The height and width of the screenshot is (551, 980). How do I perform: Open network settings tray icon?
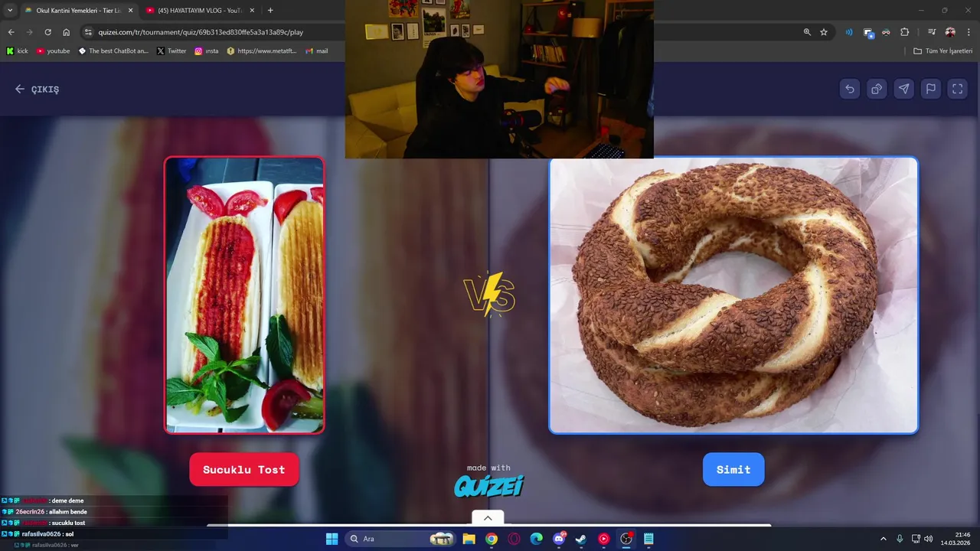[916, 539]
